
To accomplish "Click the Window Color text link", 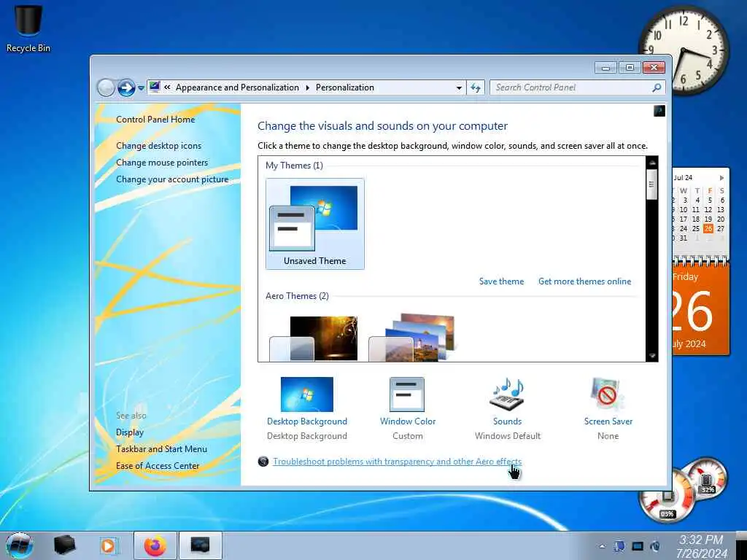I will [407, 421].
